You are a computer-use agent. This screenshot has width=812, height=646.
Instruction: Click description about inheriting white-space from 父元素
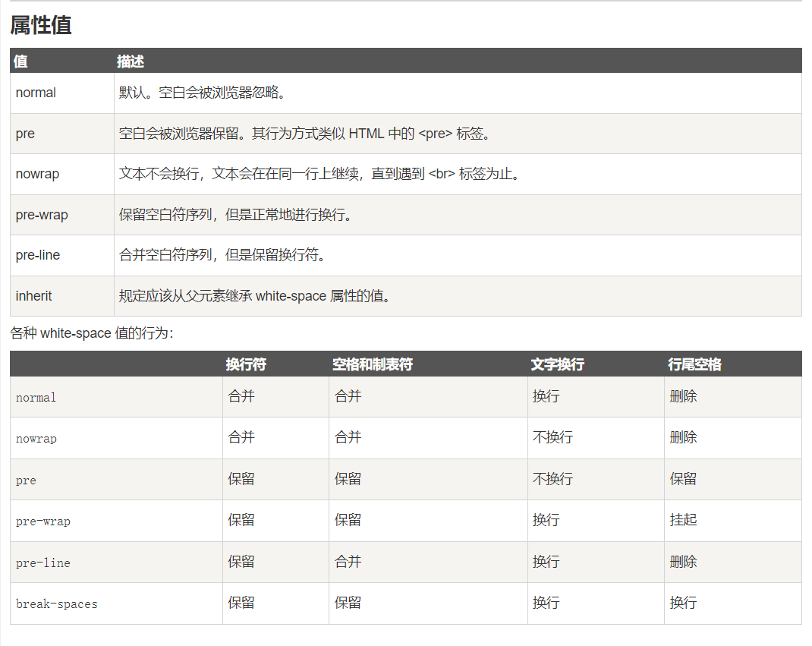255,296
